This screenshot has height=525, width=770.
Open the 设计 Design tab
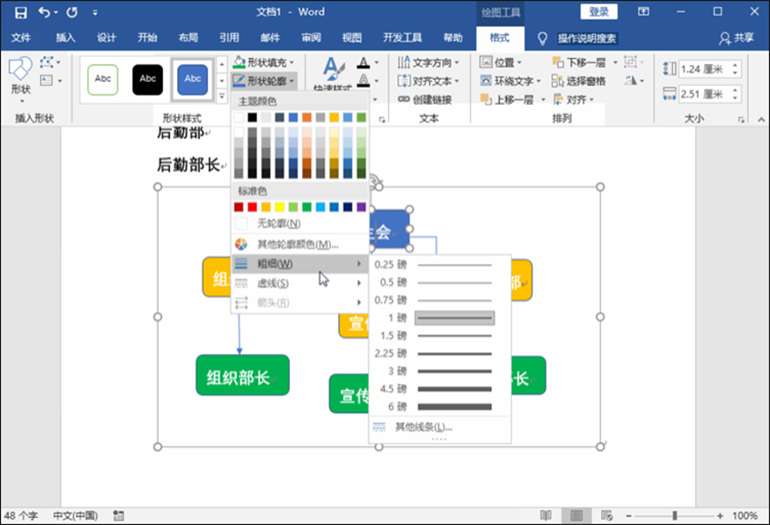(x=106, y=38)
